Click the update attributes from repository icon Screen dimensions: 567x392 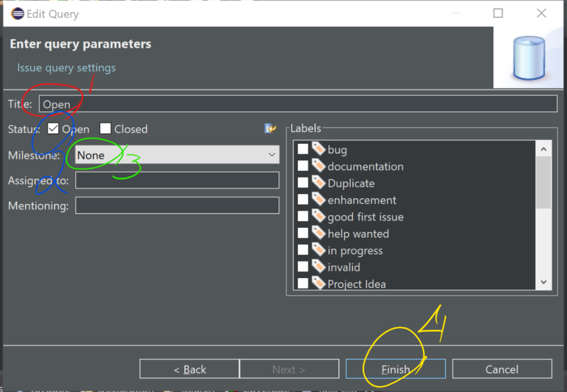(x=270, y=128)
